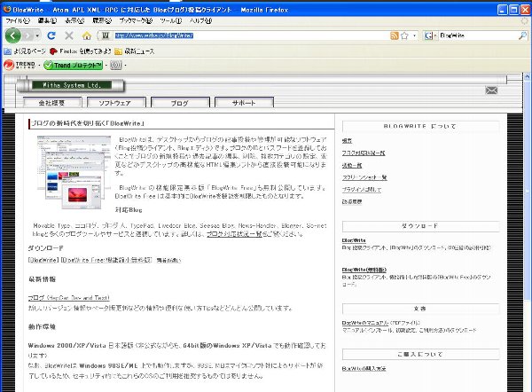Open the ヘルプ menu
532x392 pixels.
[200, 20]
